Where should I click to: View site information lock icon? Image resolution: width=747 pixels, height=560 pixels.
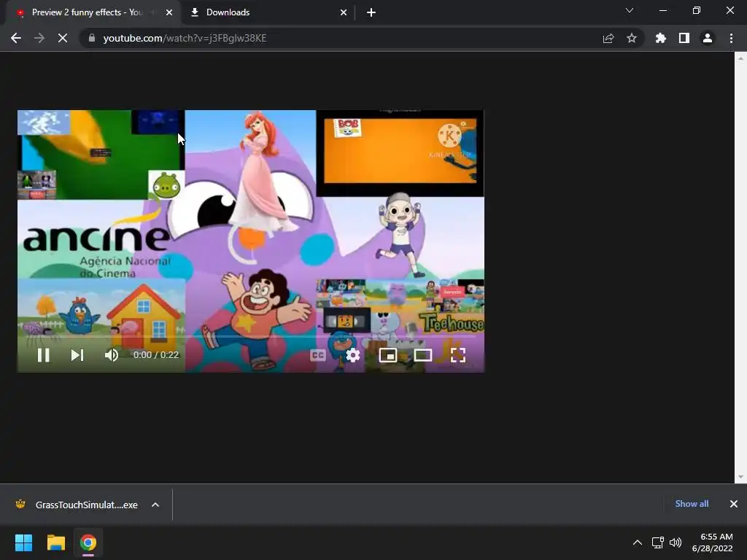pos(92,38)
